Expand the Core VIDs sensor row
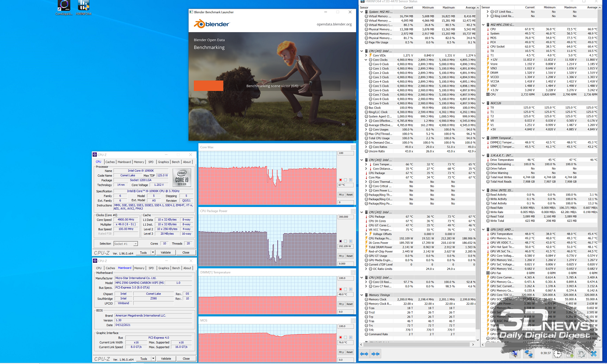The height and width of the screenshot is (364, 607). 366,55
